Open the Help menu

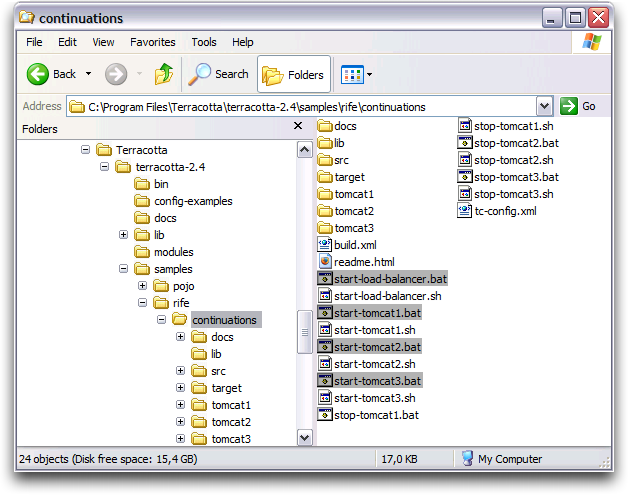click(243, 42)
